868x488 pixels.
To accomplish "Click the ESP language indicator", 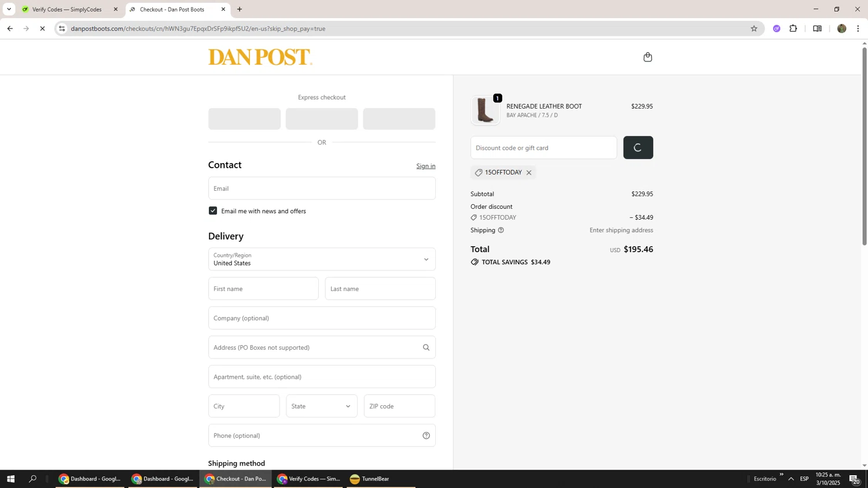I will pos(804,479).
